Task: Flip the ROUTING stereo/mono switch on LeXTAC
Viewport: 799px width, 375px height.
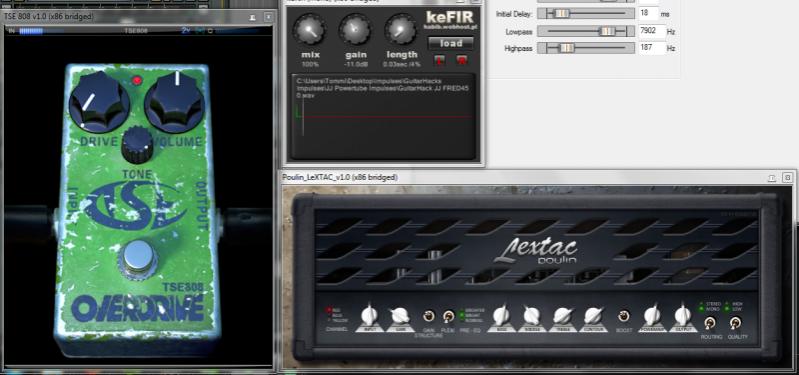Action: [709, 323]
